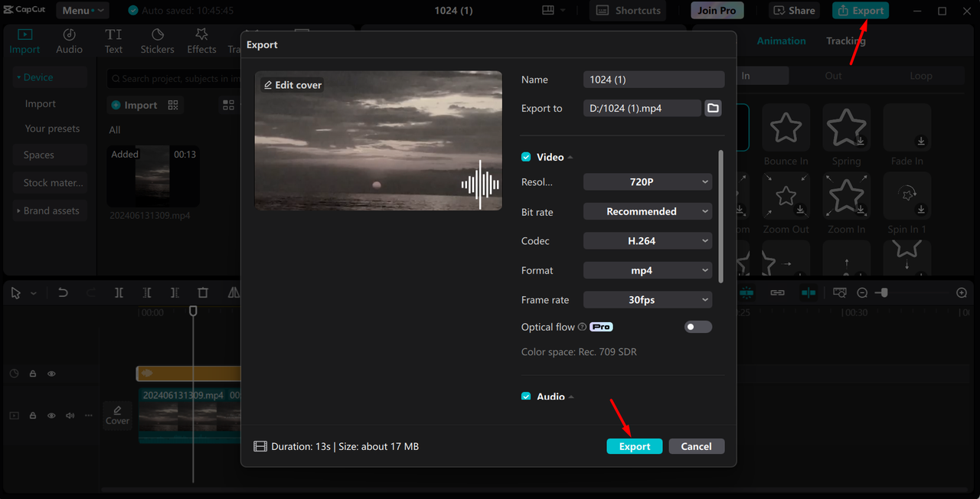
Task: Collapse the Video settings section arrow
Action: pos(570,157)
